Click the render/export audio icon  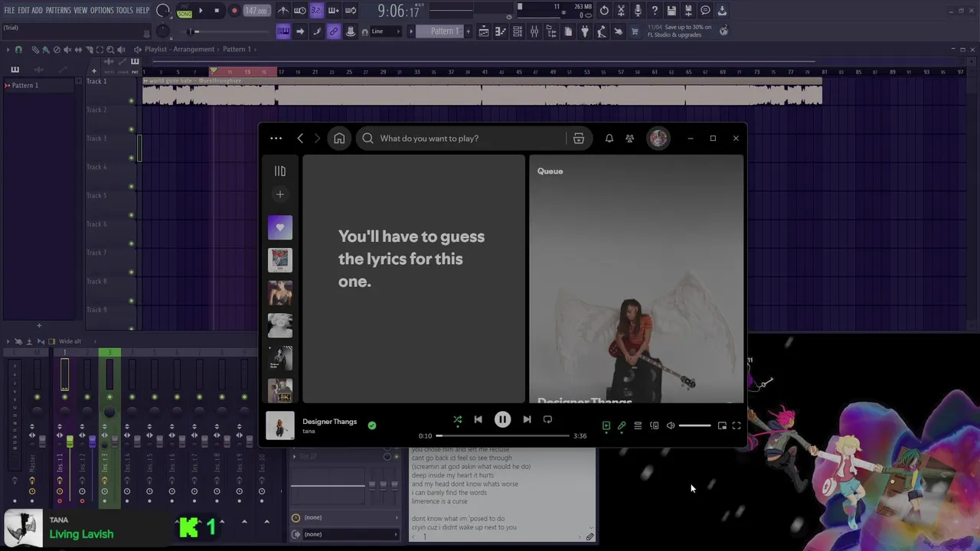[x=688, y=11]
